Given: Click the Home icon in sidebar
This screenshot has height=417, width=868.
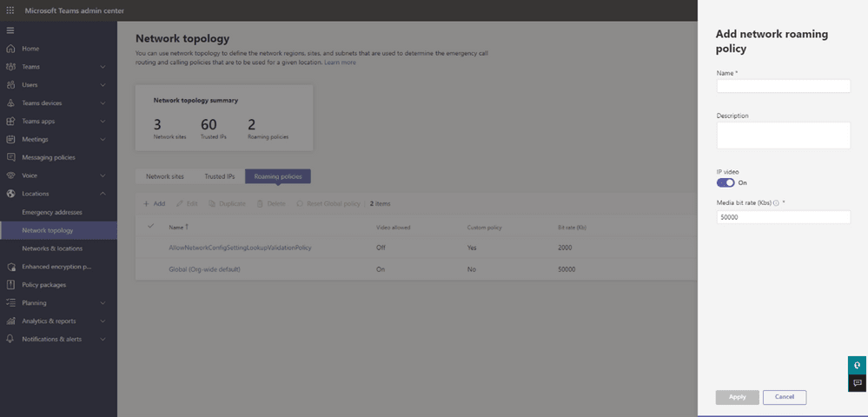Looking at the screenshot, I should (10, 49).
